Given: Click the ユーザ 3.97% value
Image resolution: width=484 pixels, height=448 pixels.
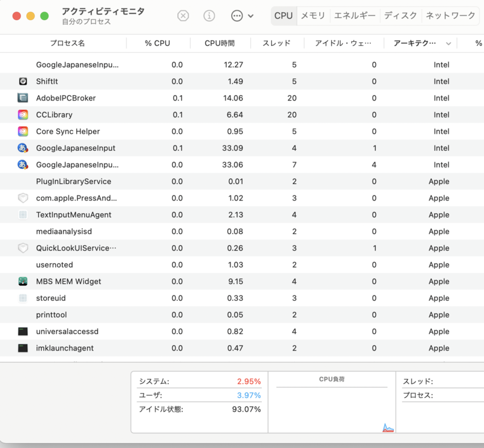Looking at the screenshot, I should tap(249, 395).
